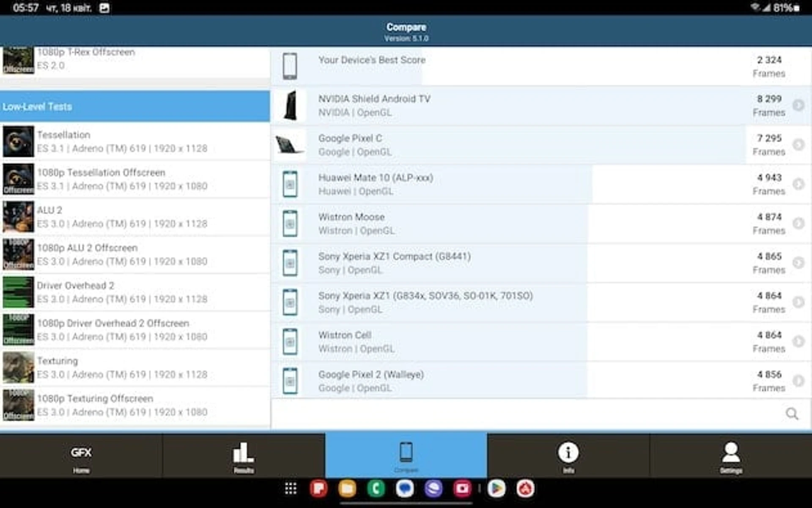Select 1080p Driver Overhead 2 Offscreen thumbnail

pyautogui.click(x=18, y=330)
